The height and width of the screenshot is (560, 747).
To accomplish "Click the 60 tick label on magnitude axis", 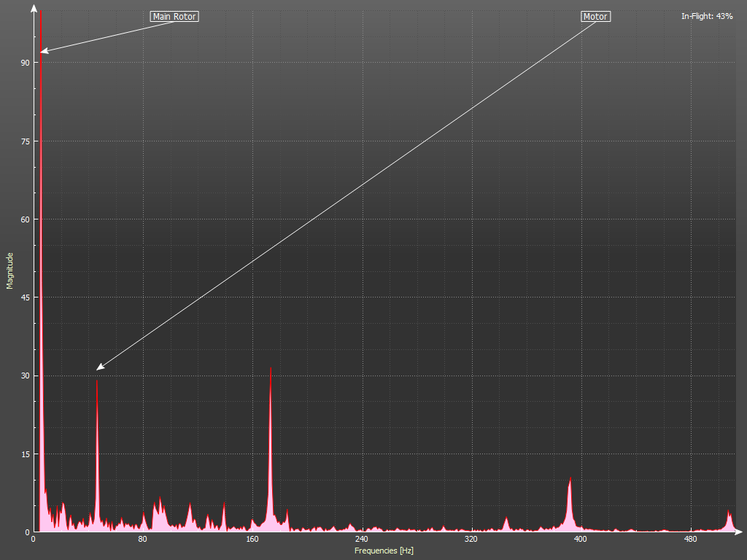I will [25, 219].
